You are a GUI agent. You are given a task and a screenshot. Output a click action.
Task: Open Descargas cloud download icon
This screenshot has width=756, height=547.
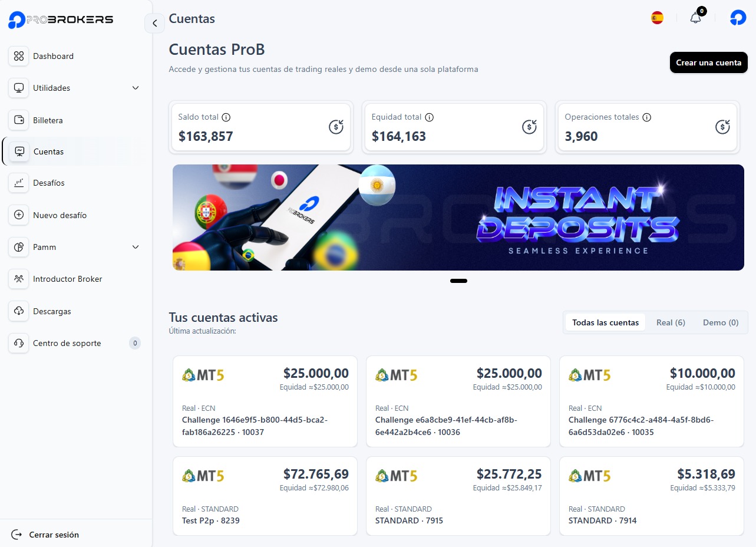coord(19,311)
